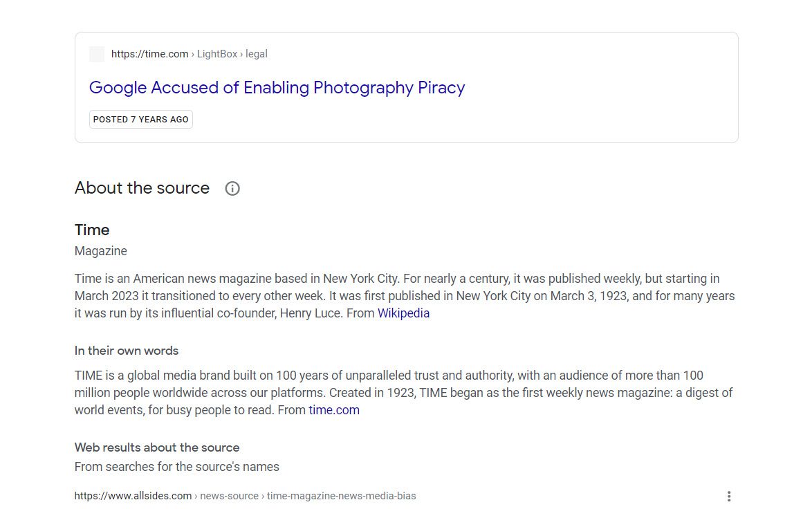Click the Time source name heading
This screenshot has height=509, width=812.
click(92, 230)
